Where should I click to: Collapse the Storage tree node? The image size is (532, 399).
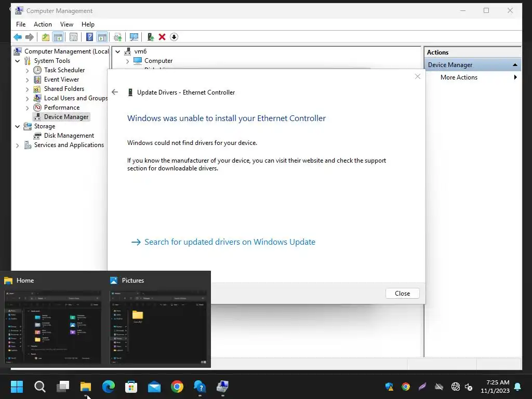coord(18,127)
